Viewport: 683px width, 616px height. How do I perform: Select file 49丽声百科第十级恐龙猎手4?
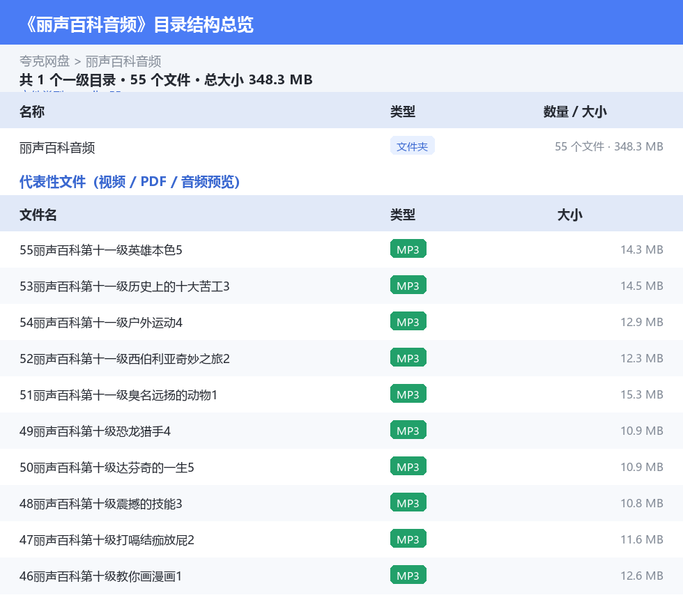pyautogui.click(x=95, y=431)
